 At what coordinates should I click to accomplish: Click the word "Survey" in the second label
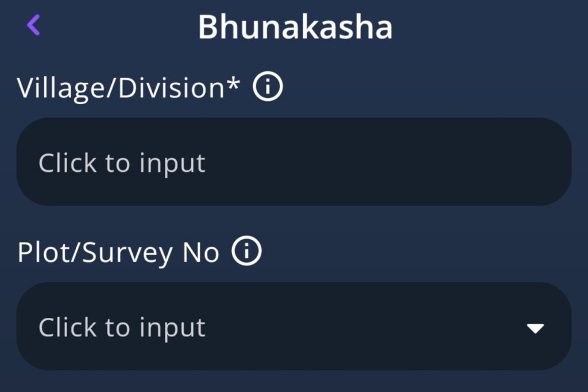point(127,253)
